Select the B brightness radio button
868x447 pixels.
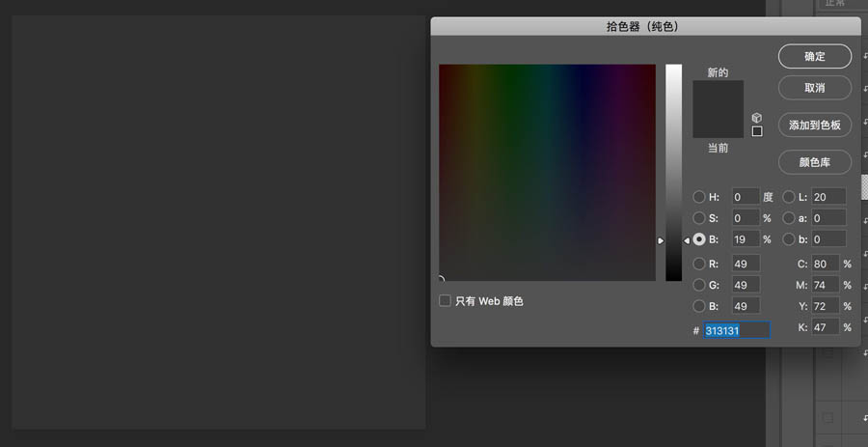[x=699, y=239]
